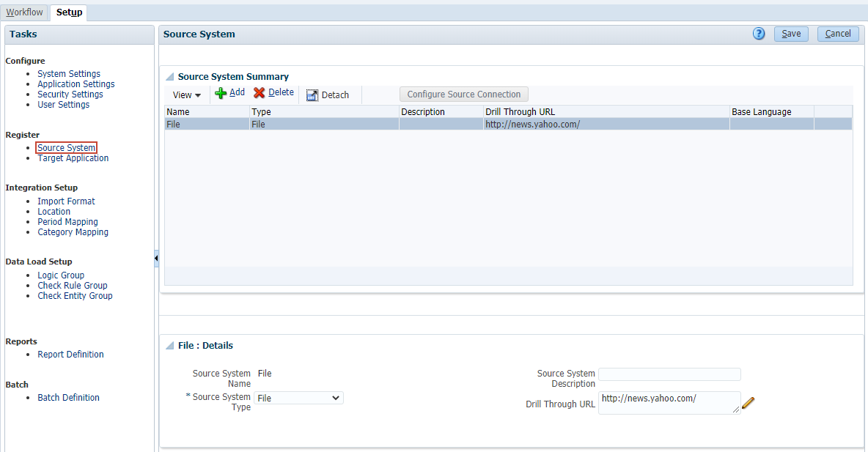Open Batch Definition link
The image size is (868, 452).
point(69,397)
